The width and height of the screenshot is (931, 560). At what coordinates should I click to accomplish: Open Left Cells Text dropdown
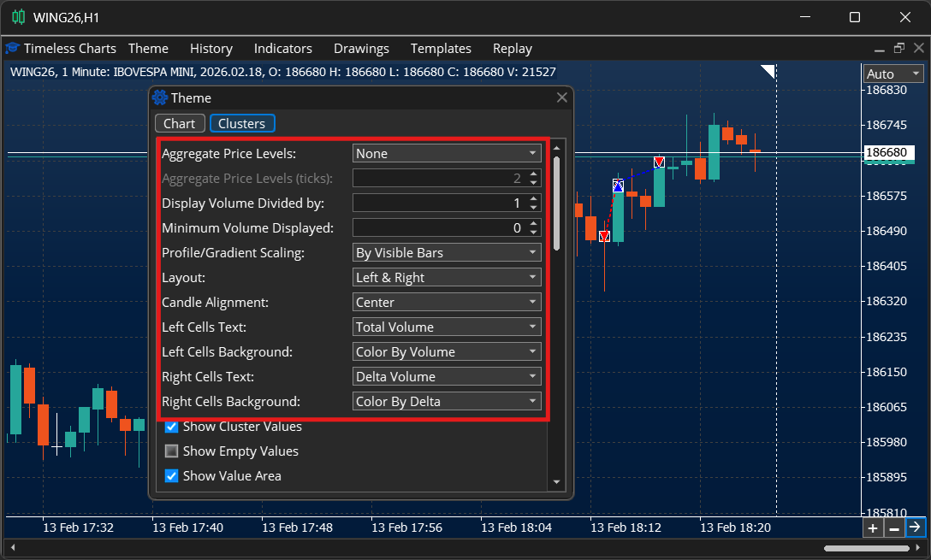point(447,327)
